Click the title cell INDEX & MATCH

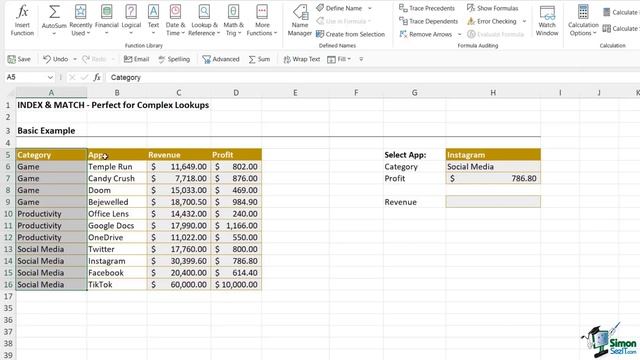pyautogui.click(x=113, y=105)
